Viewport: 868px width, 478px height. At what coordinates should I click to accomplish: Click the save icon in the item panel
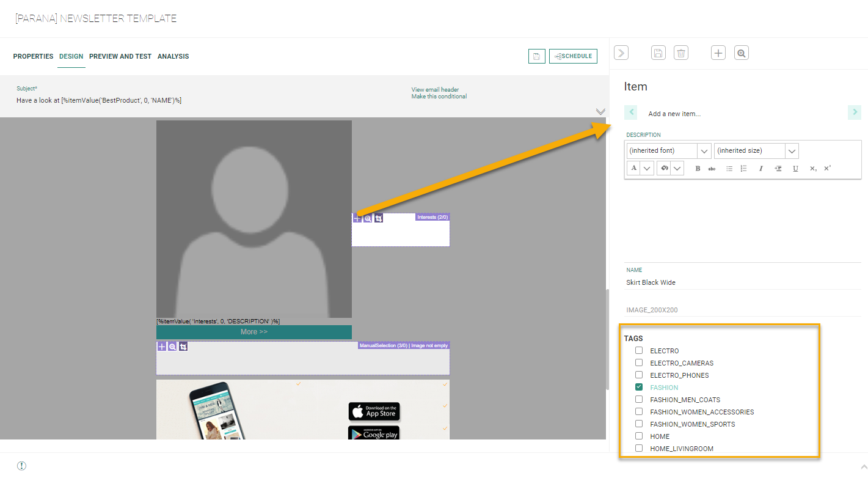[x=658, y=53]
